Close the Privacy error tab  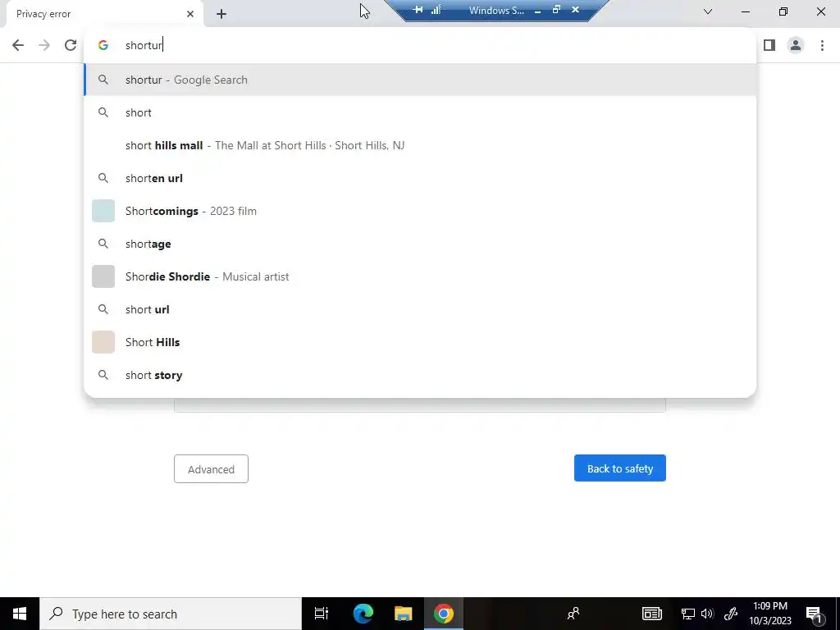tap(190, 14)
